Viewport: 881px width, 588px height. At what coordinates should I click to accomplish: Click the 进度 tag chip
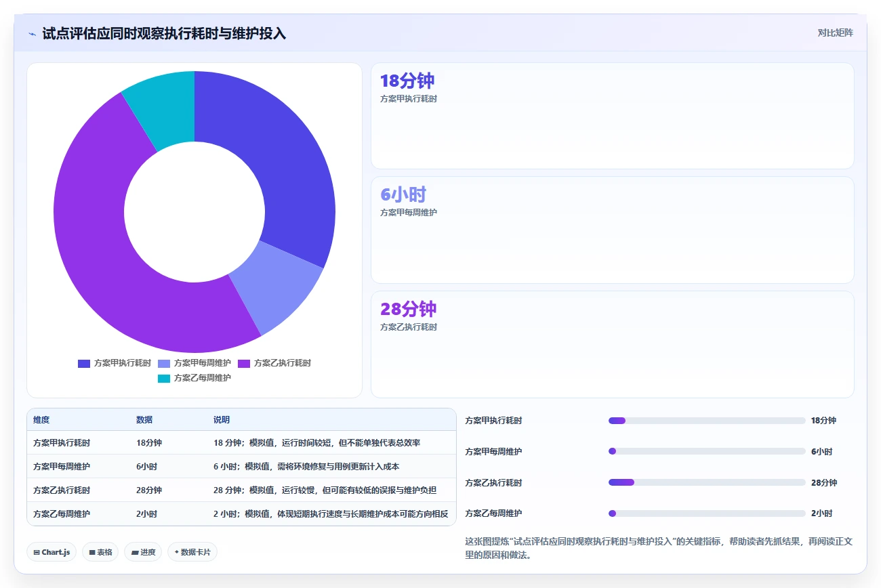click(x=143, y=552)
